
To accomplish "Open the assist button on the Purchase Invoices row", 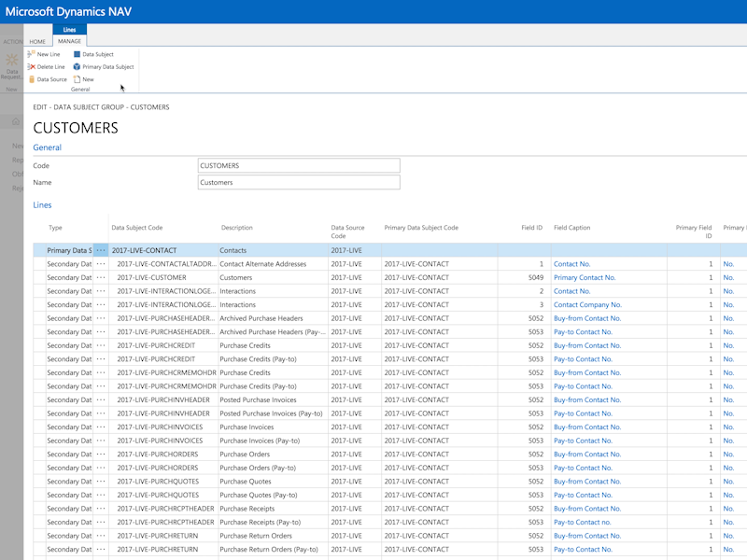I will (101, 427).
